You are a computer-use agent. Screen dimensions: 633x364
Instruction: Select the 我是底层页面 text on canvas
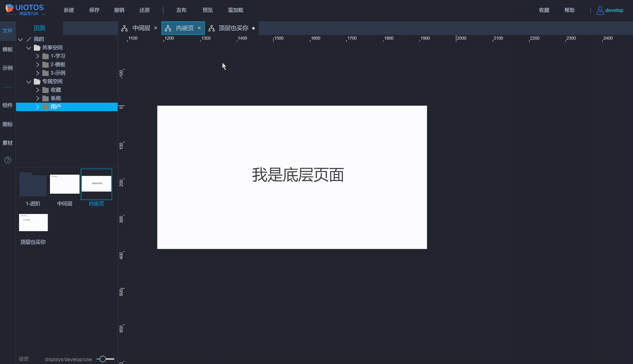tap(298, 175)
